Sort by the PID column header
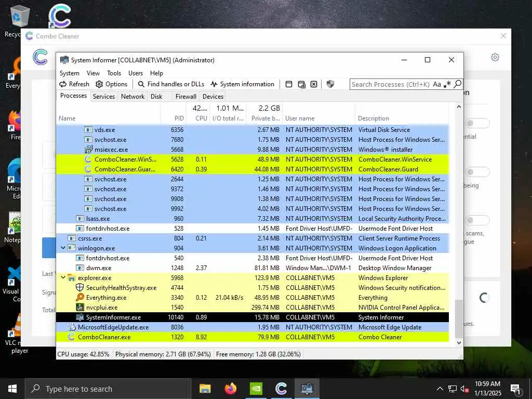This screenshot has width=532, height=399. pos(173,113)
